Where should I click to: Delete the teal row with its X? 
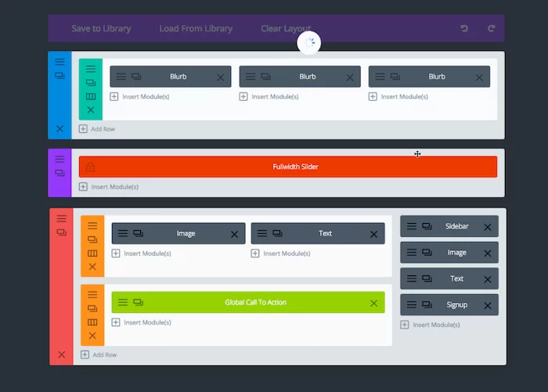pos(91,110)
